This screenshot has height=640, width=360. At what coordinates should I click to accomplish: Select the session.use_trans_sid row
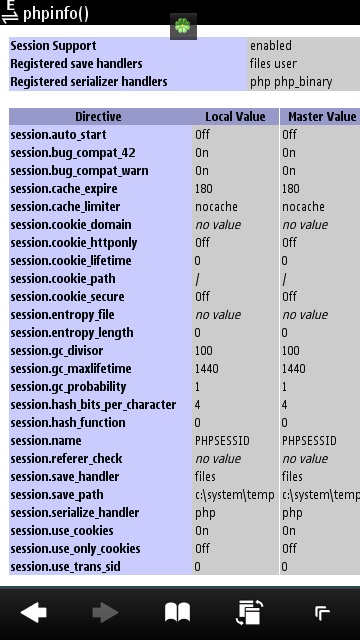(x=184, y=567)
